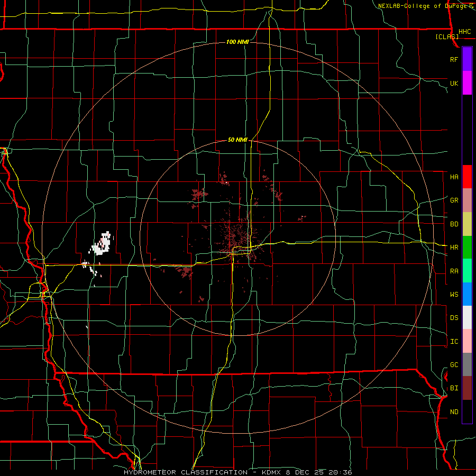Image resolution: width=476 pixels, height=476 pixels.
Task: Click the RF legend label
Action: 454,59
